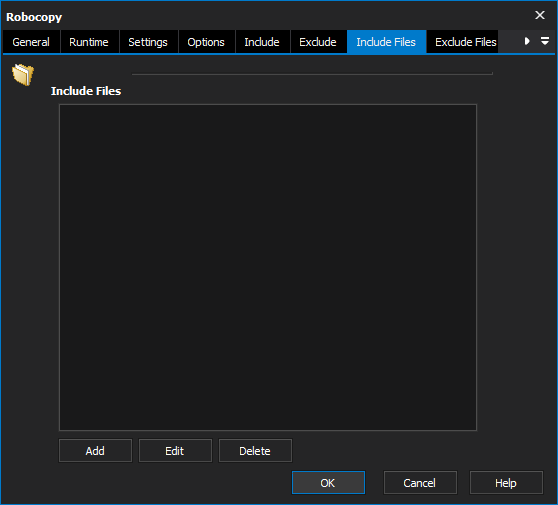Viewport: 558px width, 505px height.
Task: Click the Include Files heading label
Action: tap(86, 91)
